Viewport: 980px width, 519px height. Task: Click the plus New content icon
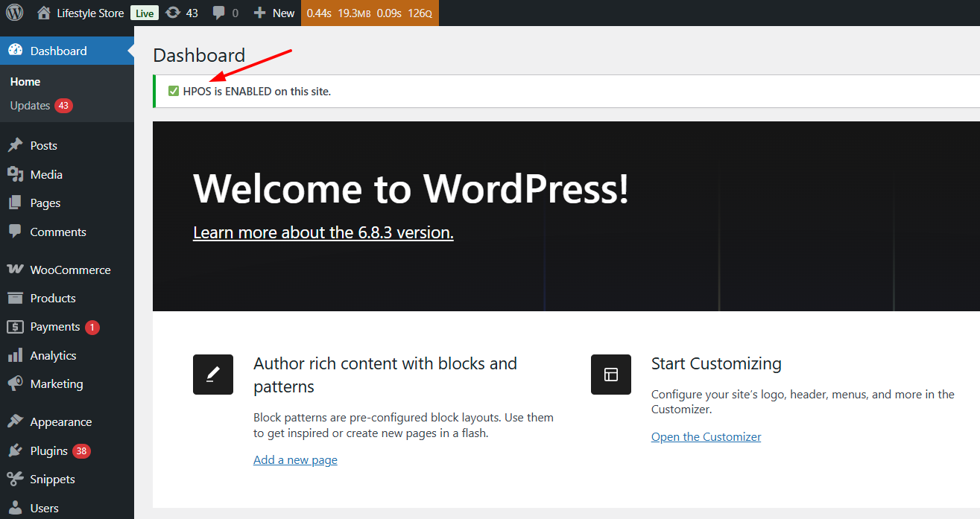pyautogui.click(x=259, y=13)
